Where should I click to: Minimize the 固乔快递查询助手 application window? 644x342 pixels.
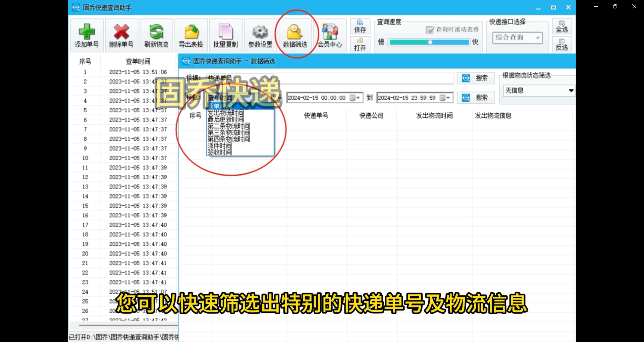539,8
